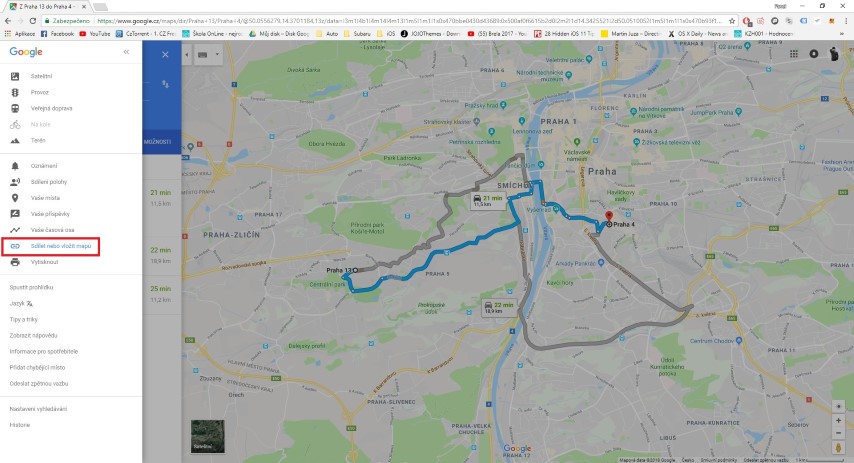
Task: Collapse the directions side panel arrow
Action: 187,54
